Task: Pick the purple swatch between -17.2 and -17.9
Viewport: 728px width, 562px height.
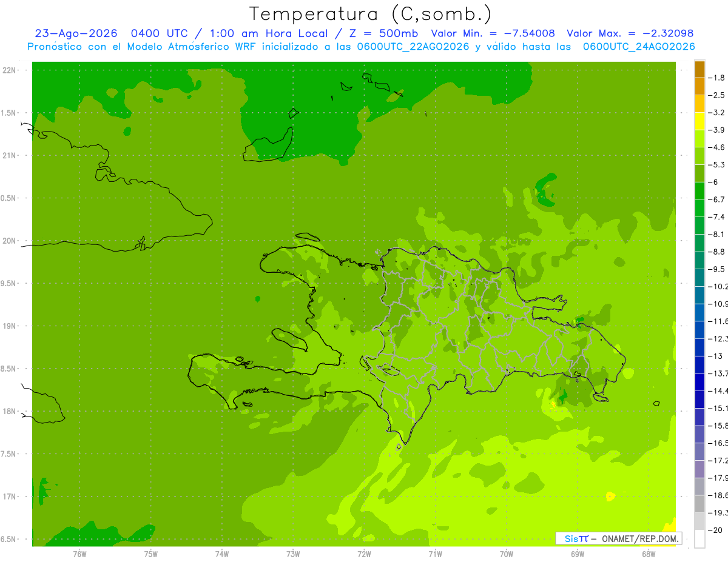Action: 699,469
